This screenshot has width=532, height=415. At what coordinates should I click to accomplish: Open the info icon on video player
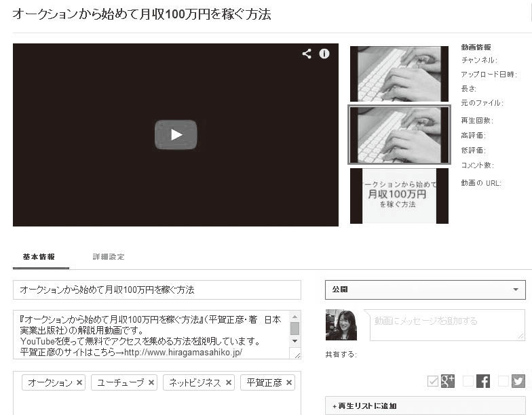click(324, 54)
